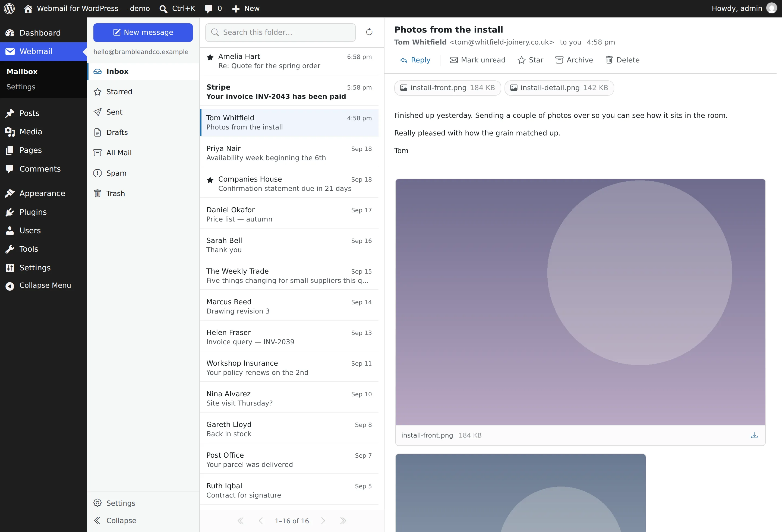Open the Stripe invoice INV-2043 message

(289, 91)
